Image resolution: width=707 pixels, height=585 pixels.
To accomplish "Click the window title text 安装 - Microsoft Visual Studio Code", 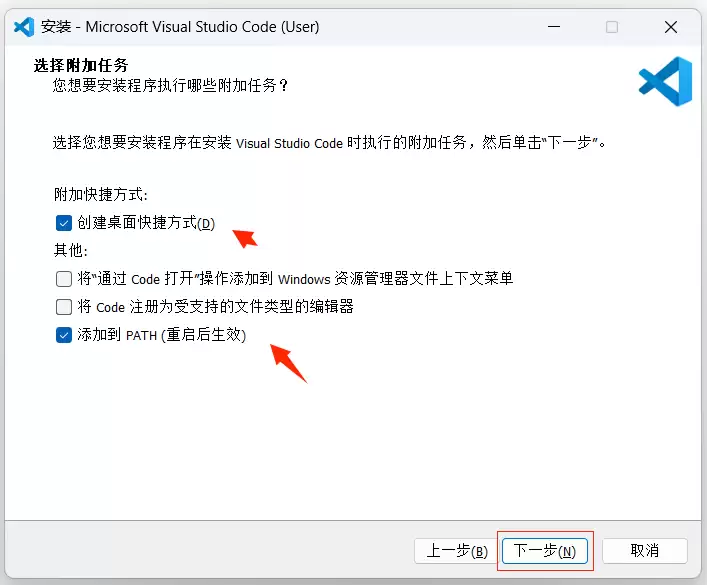I will (x=180, y=27).
